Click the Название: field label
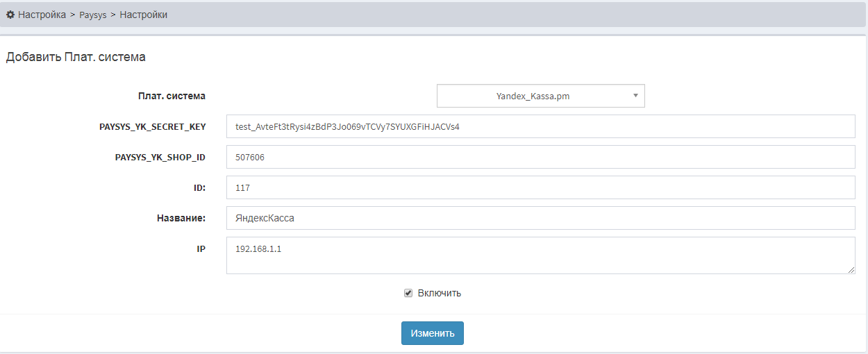The height and width of the screenshot is (354, 868). point(181,218)
